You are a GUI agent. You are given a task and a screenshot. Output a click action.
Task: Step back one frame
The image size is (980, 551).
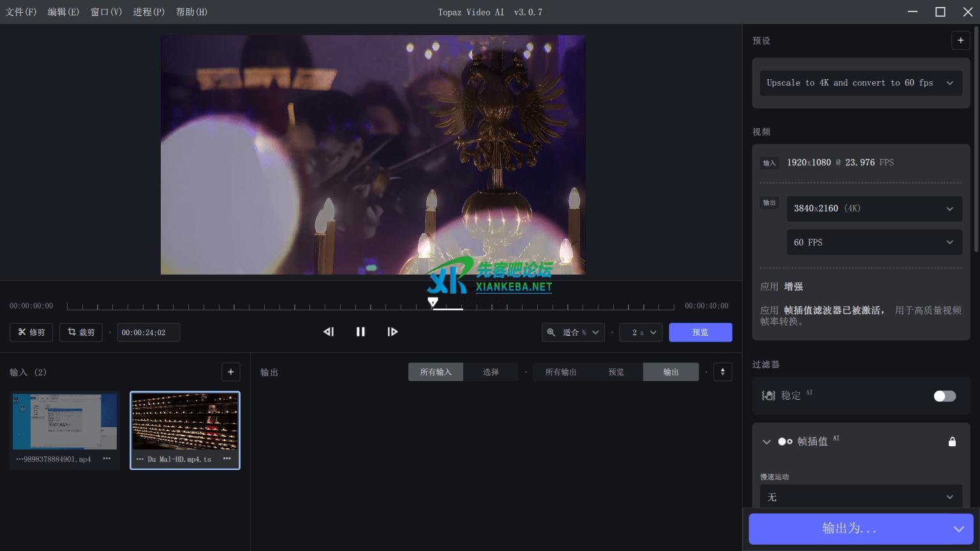click(329, 332)
